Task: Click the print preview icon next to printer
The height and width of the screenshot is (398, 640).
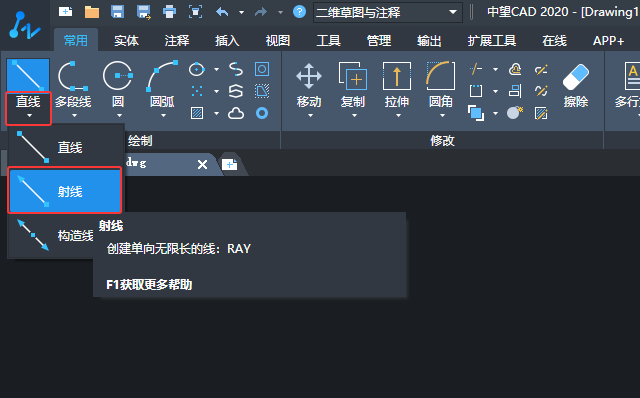Action: (196, 12)
